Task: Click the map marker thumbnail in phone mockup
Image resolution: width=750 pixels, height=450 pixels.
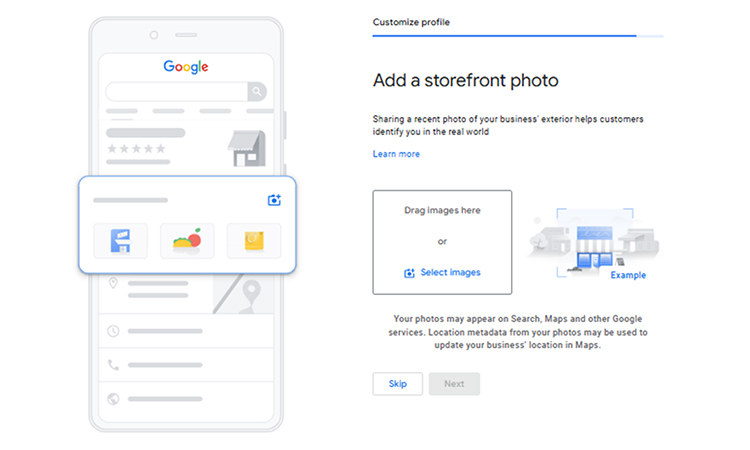Action: tap(243, 294)
